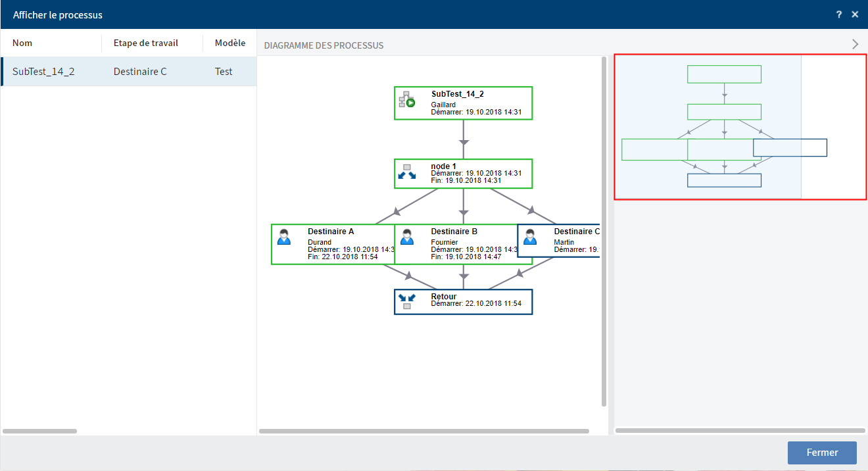The height and width of the screenshot is (471, 868).
Task: Click the user icon of Destinaire B
Action: coord(407,237)
